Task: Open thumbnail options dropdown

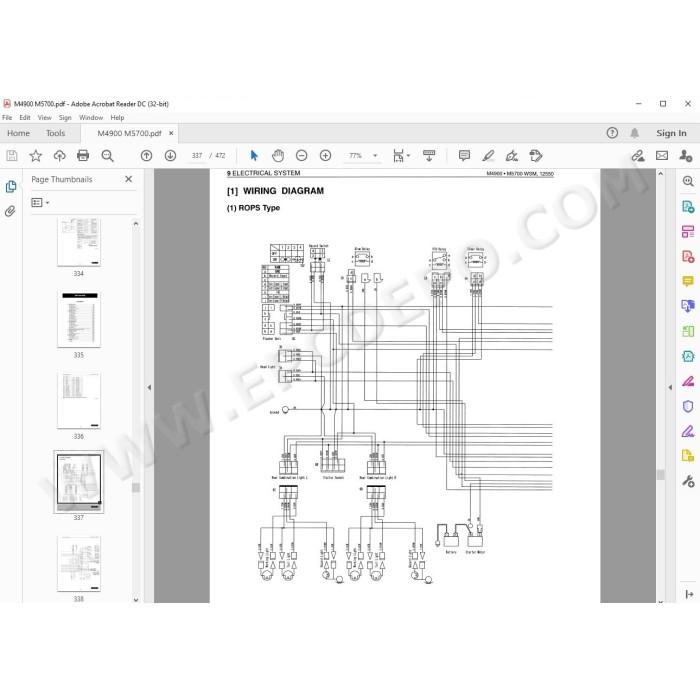Action: [40, 203]
